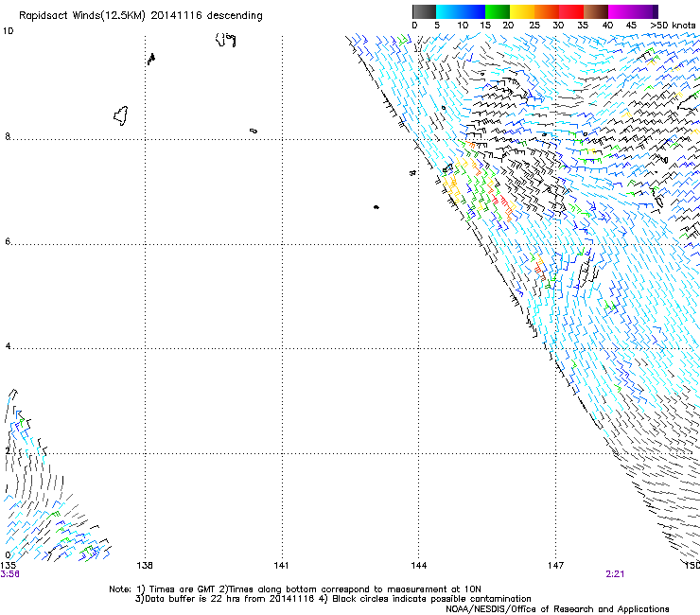Click the gray 0–5 knots legend color

click(424, 11)
